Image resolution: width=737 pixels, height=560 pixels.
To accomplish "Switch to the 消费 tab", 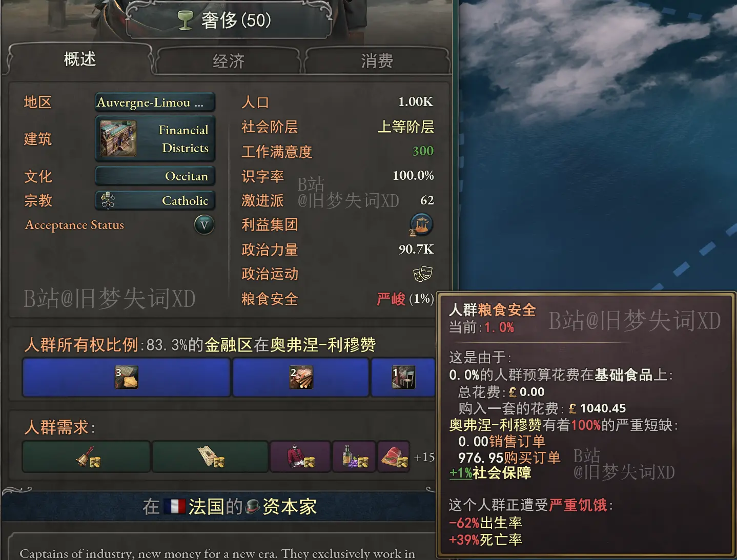I will (x=377, y=61).
